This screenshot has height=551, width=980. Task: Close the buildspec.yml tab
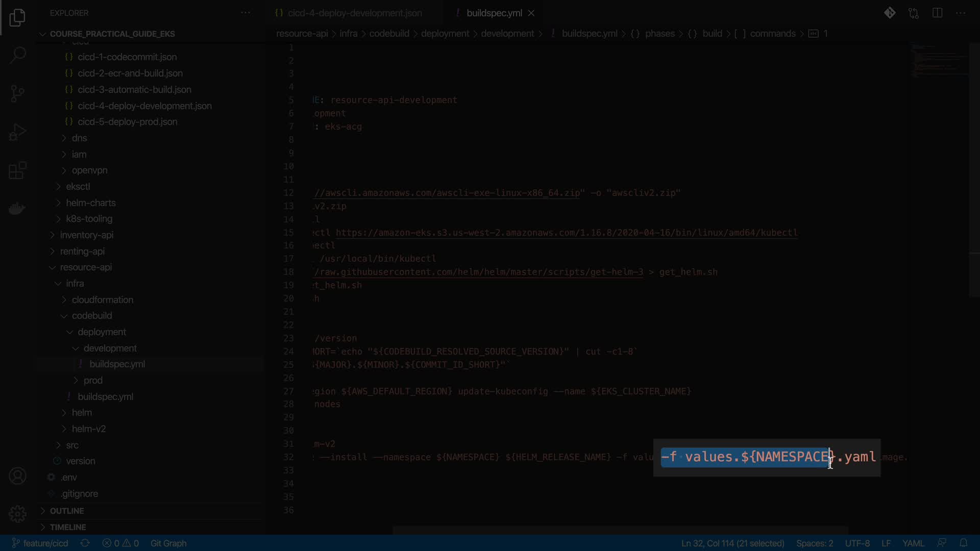coord(531,13)
